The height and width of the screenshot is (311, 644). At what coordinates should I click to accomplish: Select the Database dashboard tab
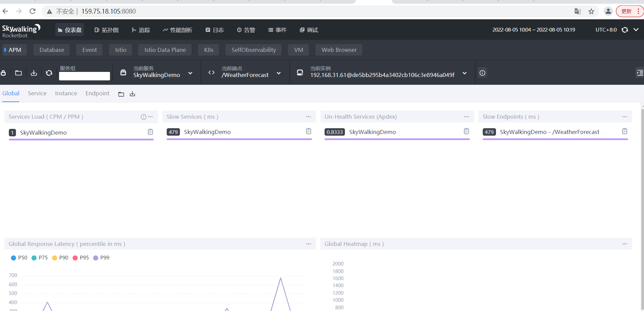point(52,50)
